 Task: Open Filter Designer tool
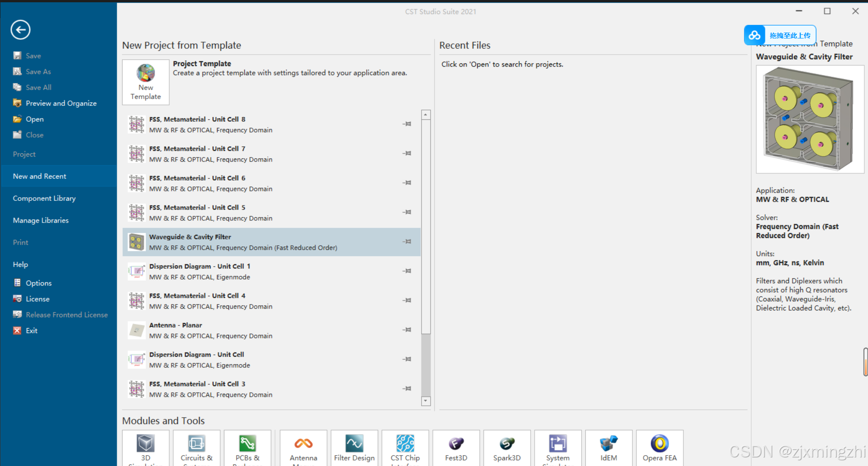pos(354,448)
